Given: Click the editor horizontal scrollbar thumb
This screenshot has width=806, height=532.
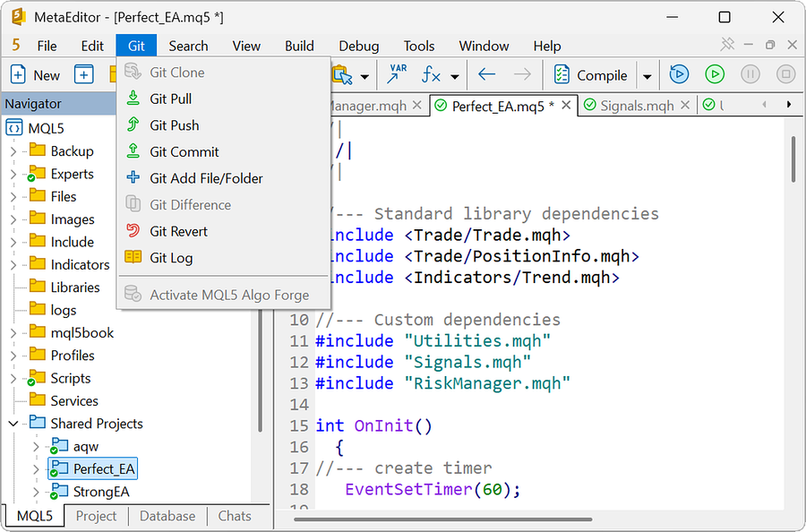Looking at the screenshot, I should (x=442, y=519).
